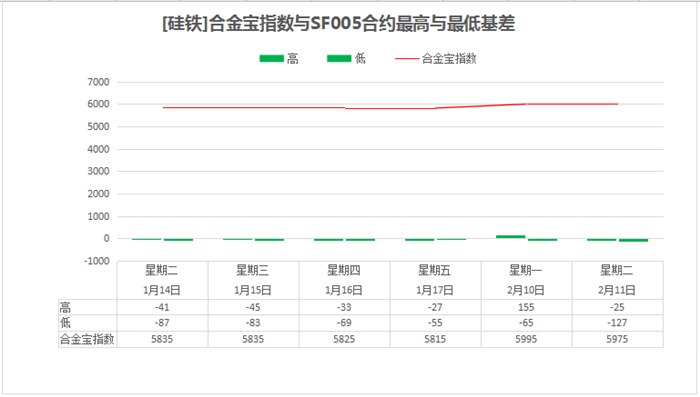Image resolution: width=700 pixels, height=397 pixels.
Task: Click the 合金宝指数 row header in table
Action: (88, 339)
